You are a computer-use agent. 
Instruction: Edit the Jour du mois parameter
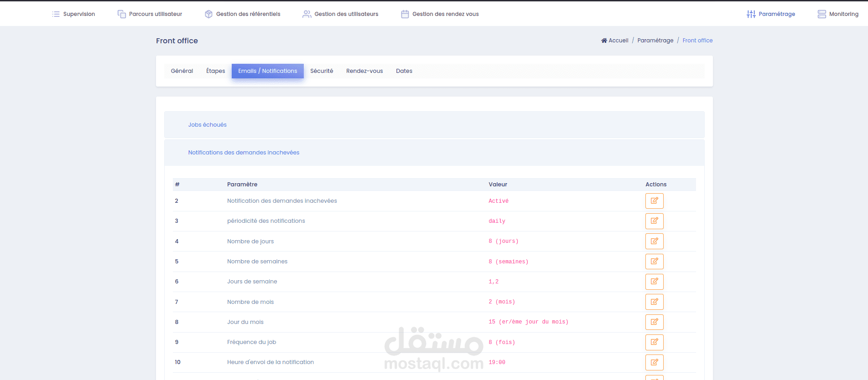pyautogui.click(x=654, y=322)
